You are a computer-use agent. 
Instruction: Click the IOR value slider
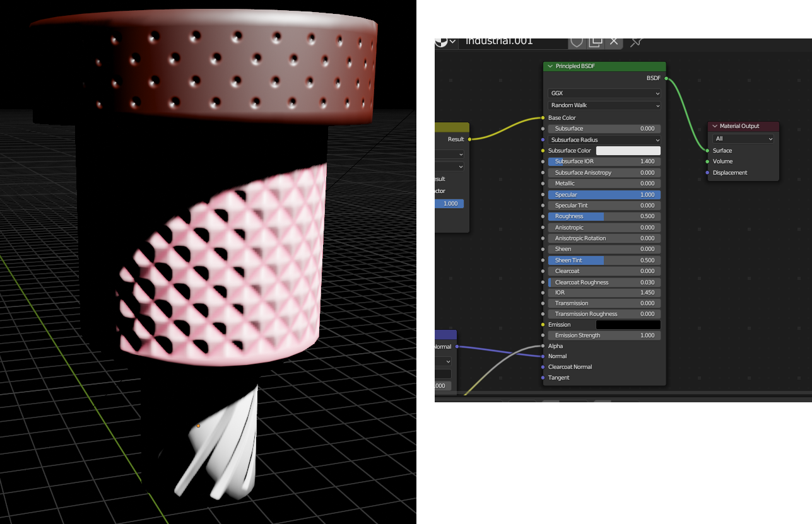[x=604, y=293]
